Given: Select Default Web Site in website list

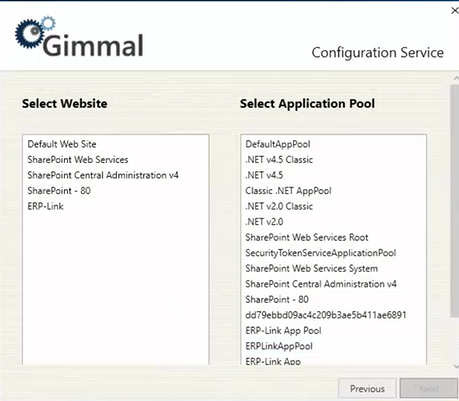Looking at the screenshot, I should click(x=62, y=144).
